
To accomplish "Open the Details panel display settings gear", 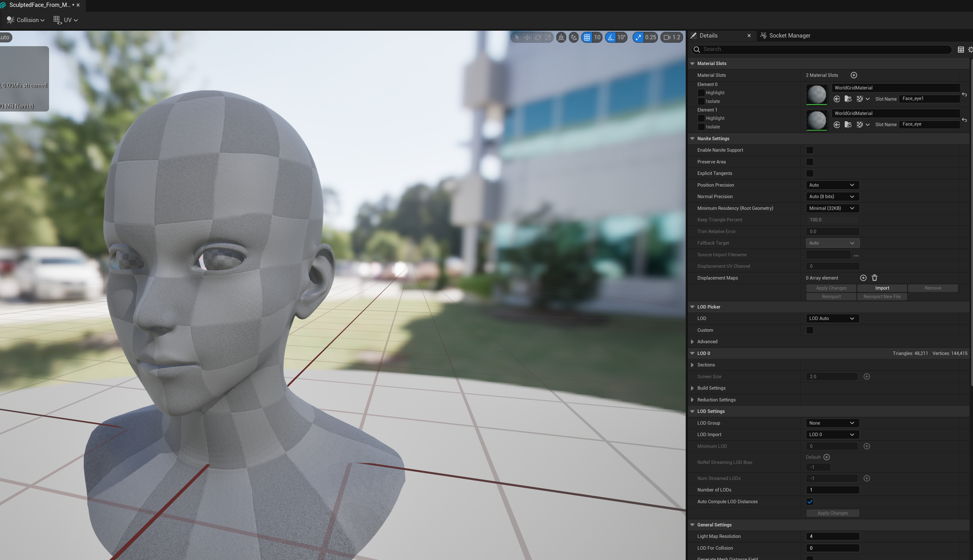I will 970,50.
